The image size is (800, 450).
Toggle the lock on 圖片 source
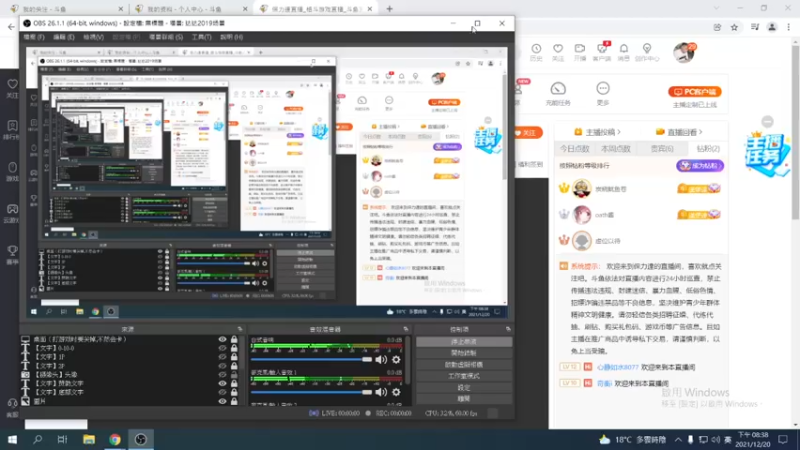(234, 401)
